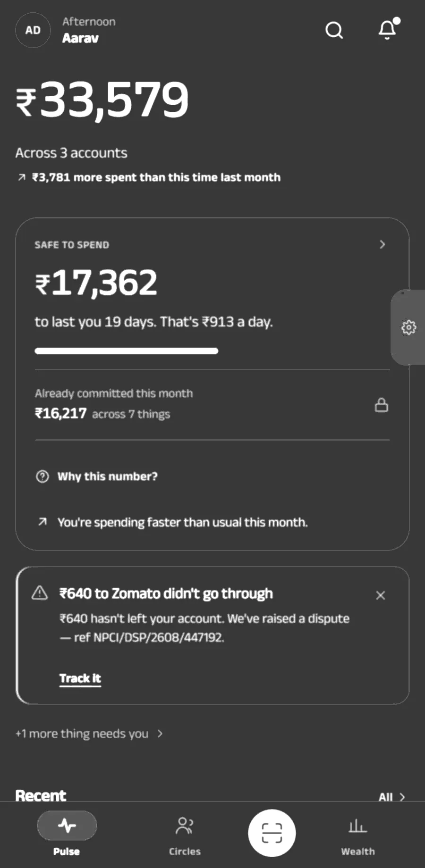Tap the Circles people icon
Viewport: 425px width, 868px height.
(185, 826)
